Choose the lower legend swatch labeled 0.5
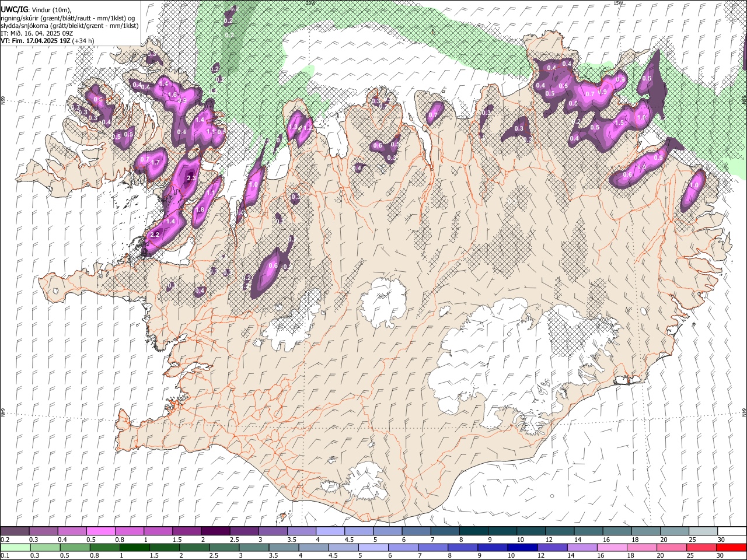747x560 pixels. point(75,547)
